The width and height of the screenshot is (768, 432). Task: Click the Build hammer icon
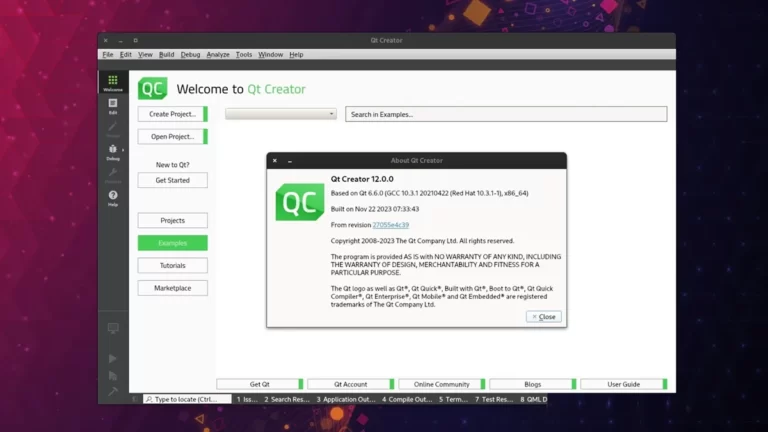pos(113,391)
